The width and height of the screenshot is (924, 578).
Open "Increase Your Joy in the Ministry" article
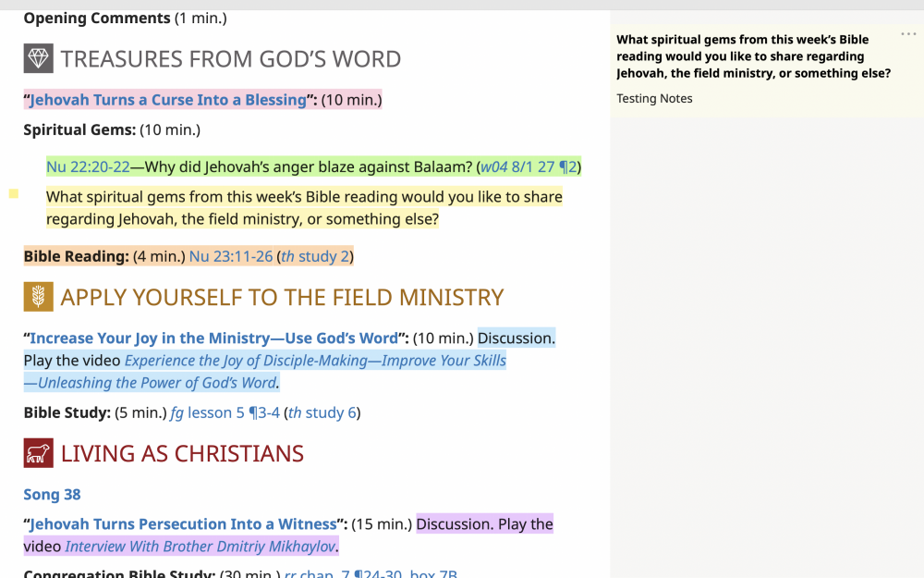[213, 338]
